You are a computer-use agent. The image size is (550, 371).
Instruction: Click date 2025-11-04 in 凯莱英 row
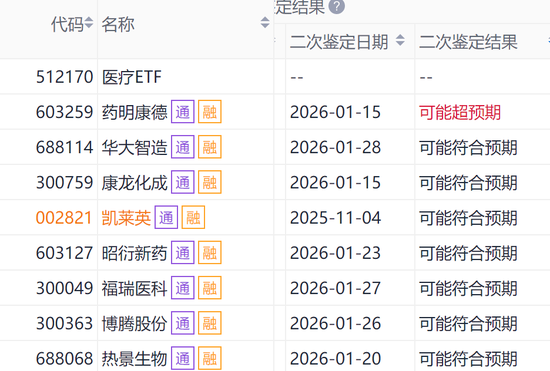[x=335, y=218]
